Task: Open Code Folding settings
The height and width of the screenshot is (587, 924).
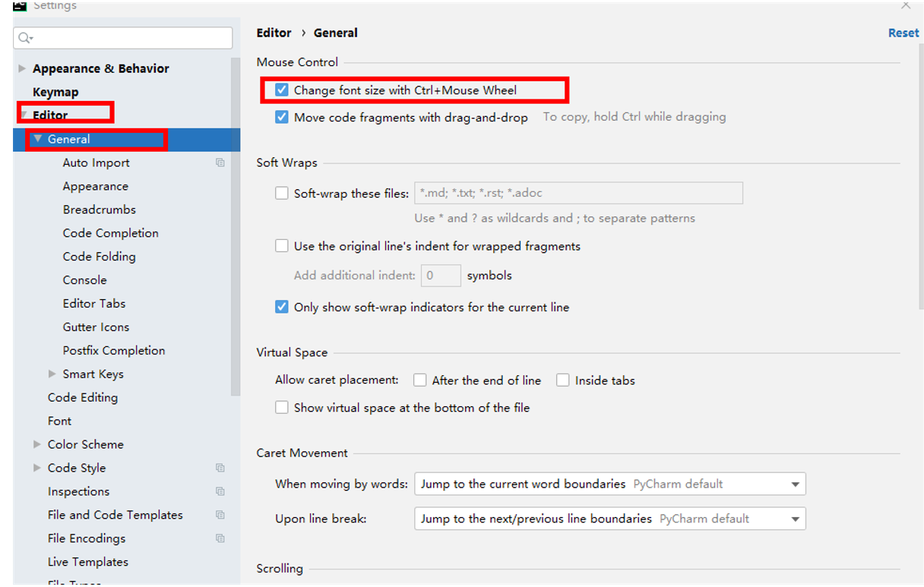Action: (99, 257)
